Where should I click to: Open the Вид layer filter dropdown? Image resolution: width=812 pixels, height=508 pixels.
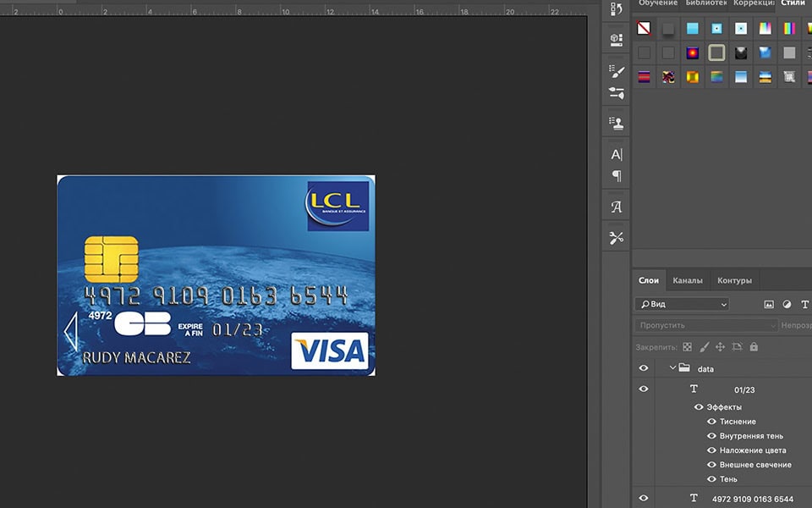point(682,304)
